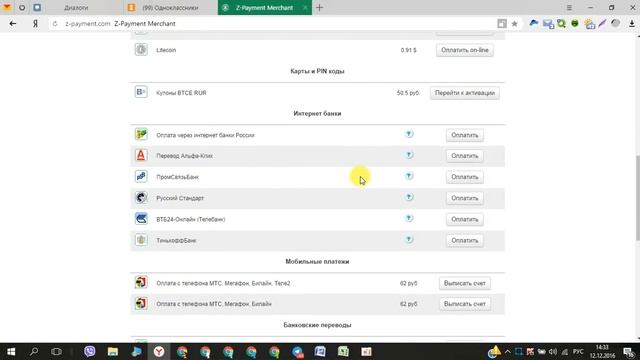Click the icon for MTS, Megafon, Beeline payment
Screen dimensions: 640x360
(141, 304)
